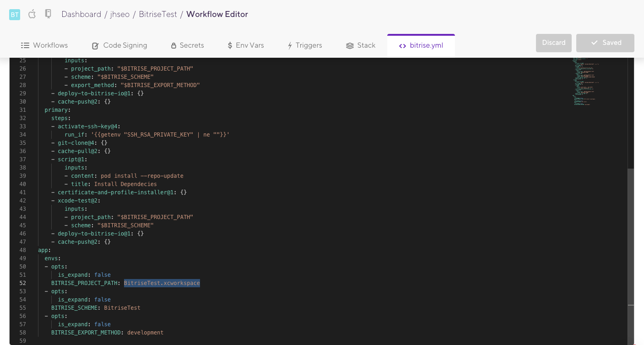This screenshot has width=644, height=345.
Task: Click BITRISE_SCHEME key on line 55
Action: (74, 308)
